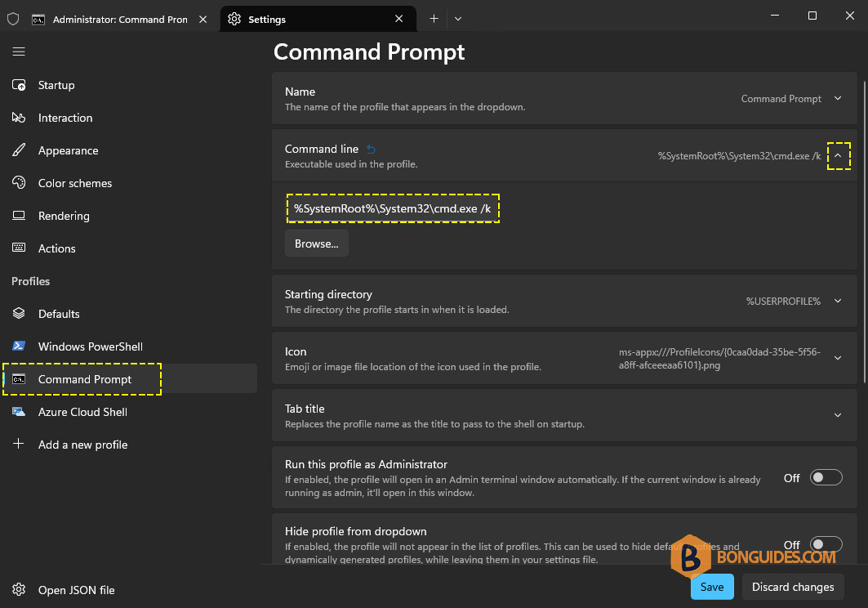Click the Actions keyboard icon

coord(19,248)
